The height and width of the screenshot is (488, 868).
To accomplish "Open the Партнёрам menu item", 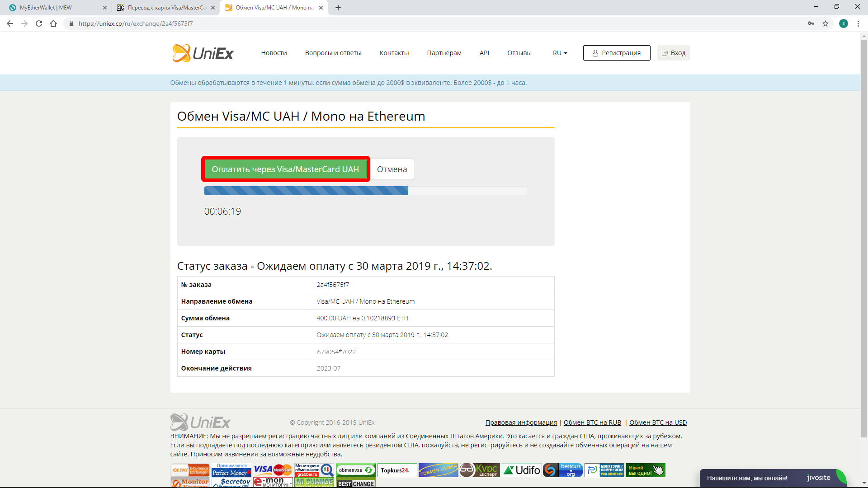I will point(444,53).
